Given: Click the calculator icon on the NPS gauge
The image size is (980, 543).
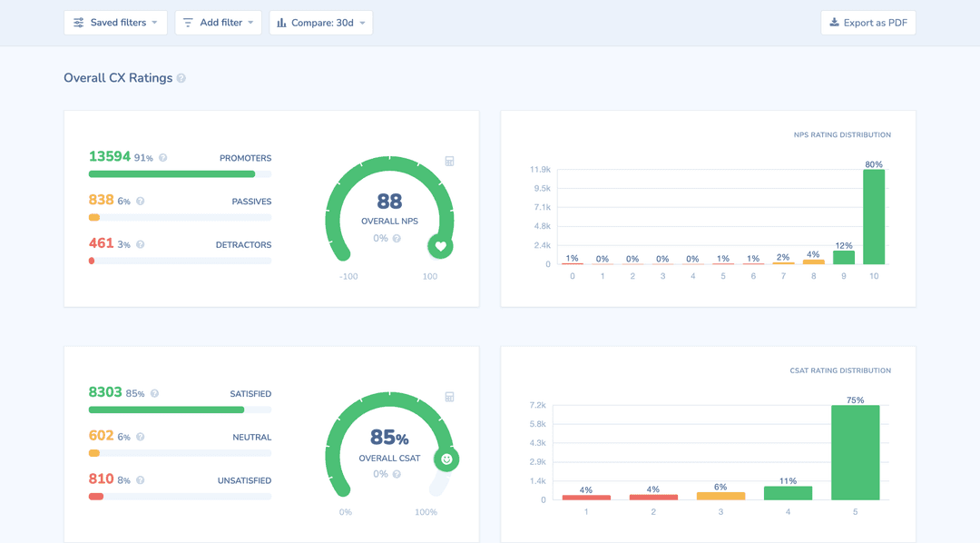Looking at the screenshot, I should (449, 161).
